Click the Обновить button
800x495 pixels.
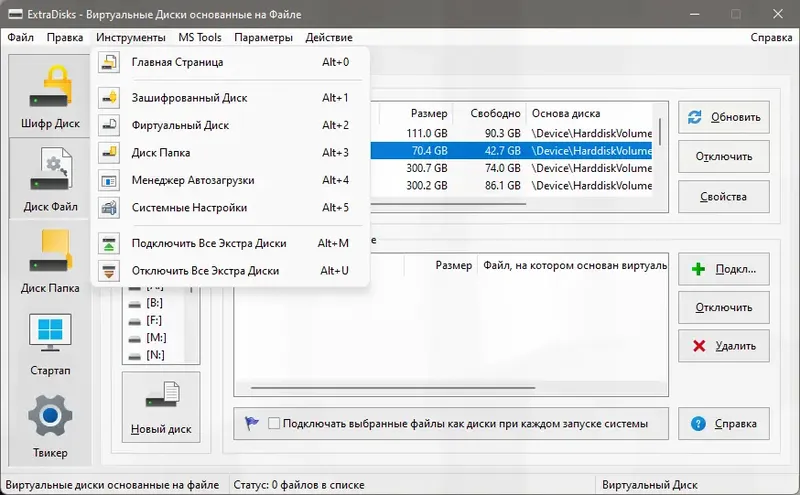click(x=724, y=117)
